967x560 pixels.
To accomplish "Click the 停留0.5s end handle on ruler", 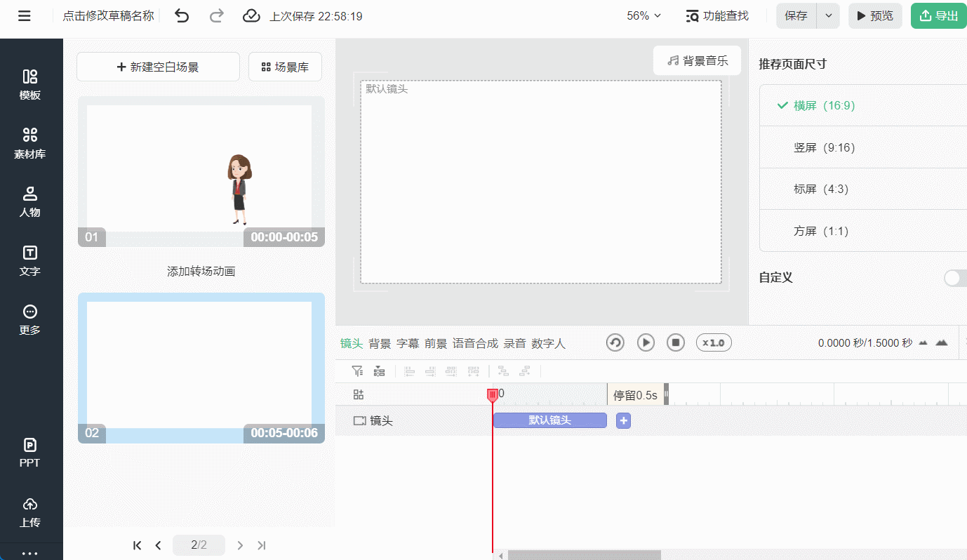I will [x=666, y=394].
